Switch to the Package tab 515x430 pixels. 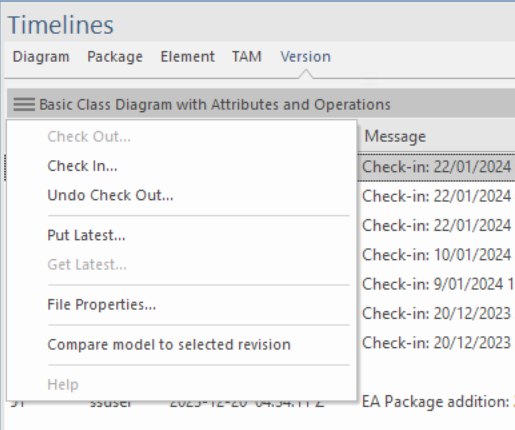tap(115, 57)
